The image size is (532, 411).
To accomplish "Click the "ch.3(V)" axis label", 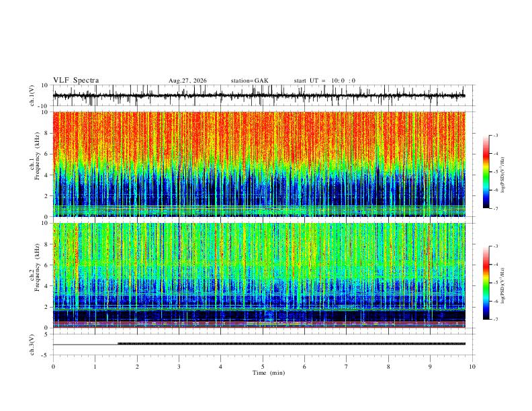I will click(32, 345).
